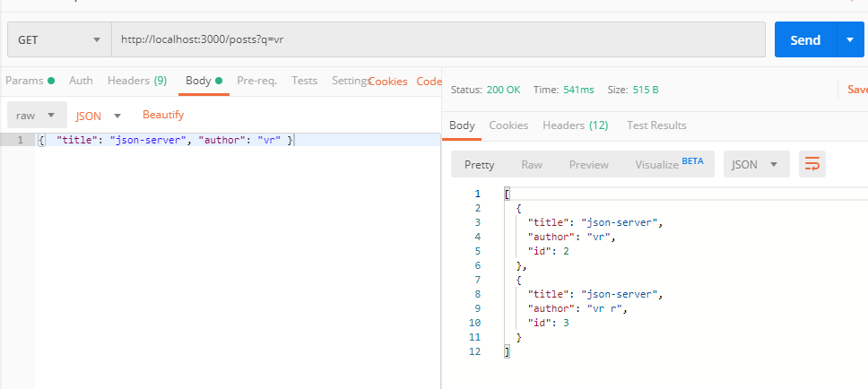Switch to the Params tab

(30, 81)
